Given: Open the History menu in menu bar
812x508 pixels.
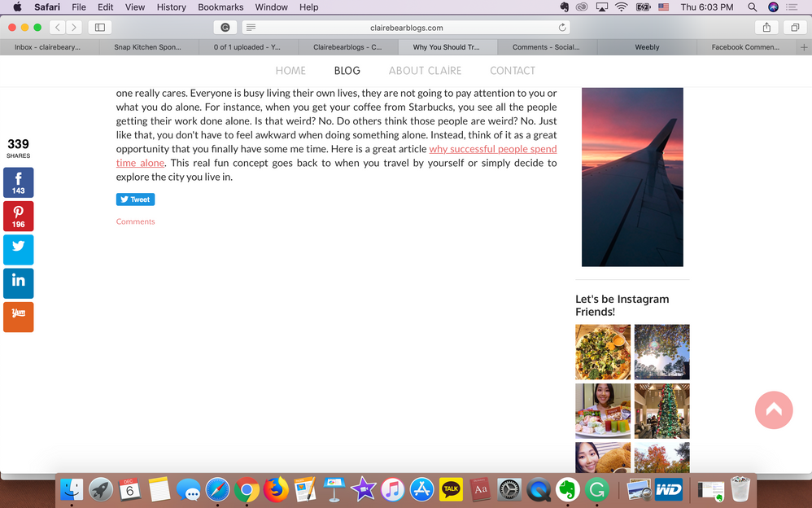Looking at the screenshot, I should pyautogui.click(x=171, y=7).
